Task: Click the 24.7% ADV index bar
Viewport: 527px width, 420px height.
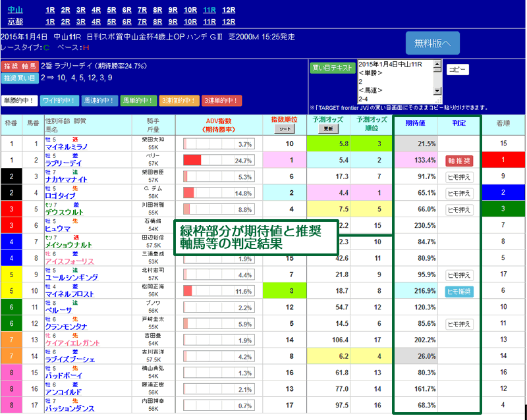Action: (219, 160)
